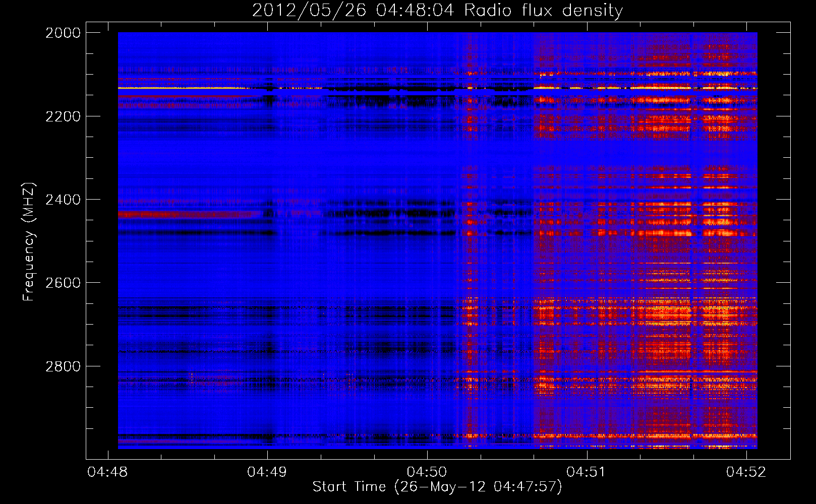Click the 04:49 time tick label
This screenshot has width=816, height=504.
pos(267,472)
